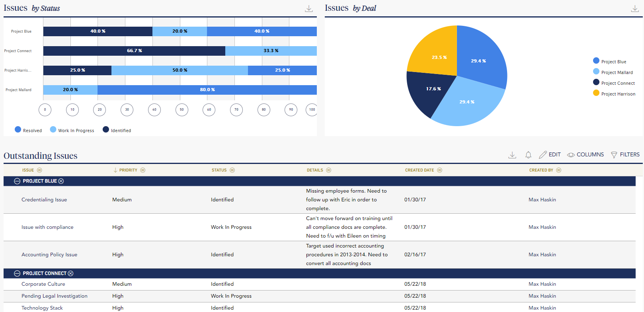Download the Issues by Status chart
The image size is (644, 312).
tap(309, 9)
